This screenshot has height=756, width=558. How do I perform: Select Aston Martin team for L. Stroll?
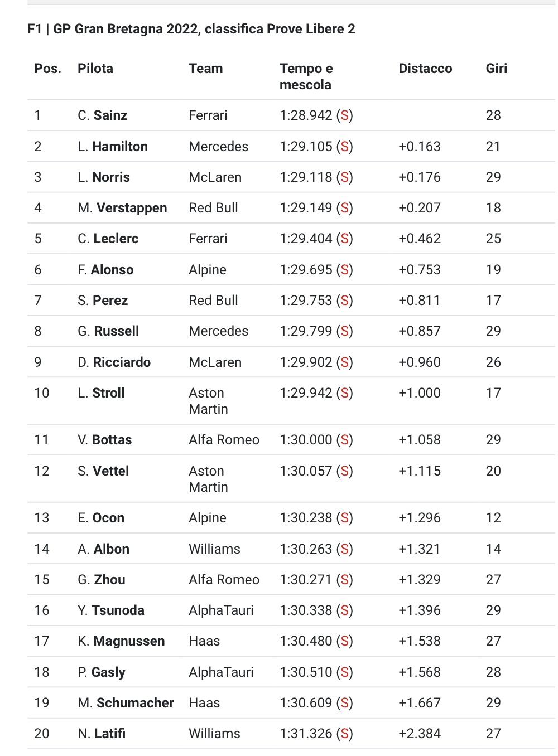208,401
